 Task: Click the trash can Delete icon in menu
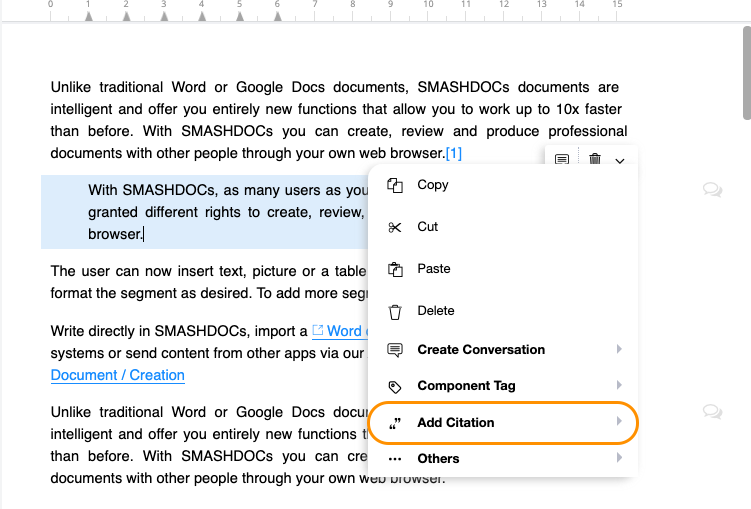(395, 312)
